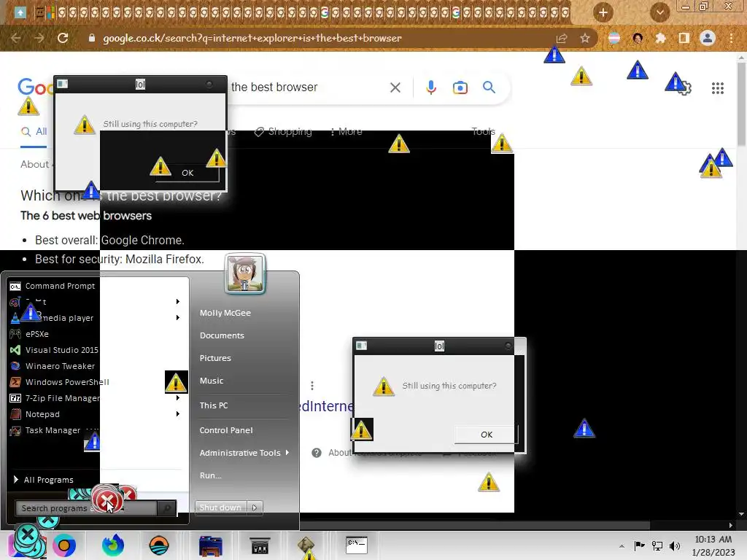Reload the Google search page
747x560 pixels.
[x=63, y=38]
